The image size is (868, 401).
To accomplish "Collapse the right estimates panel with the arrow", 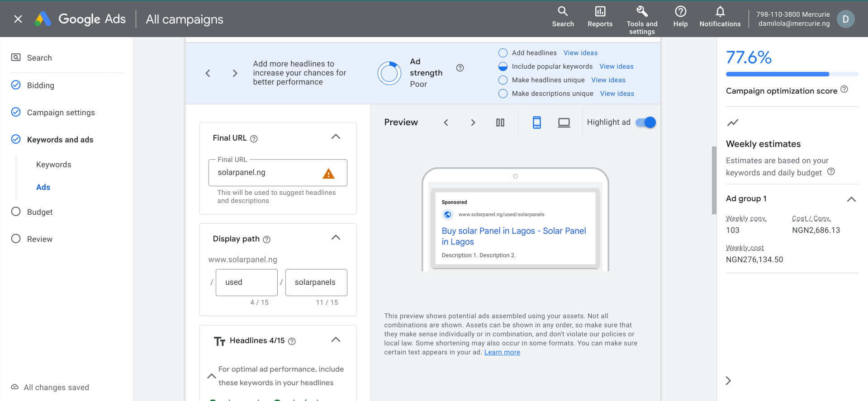I will pos(728,381).
